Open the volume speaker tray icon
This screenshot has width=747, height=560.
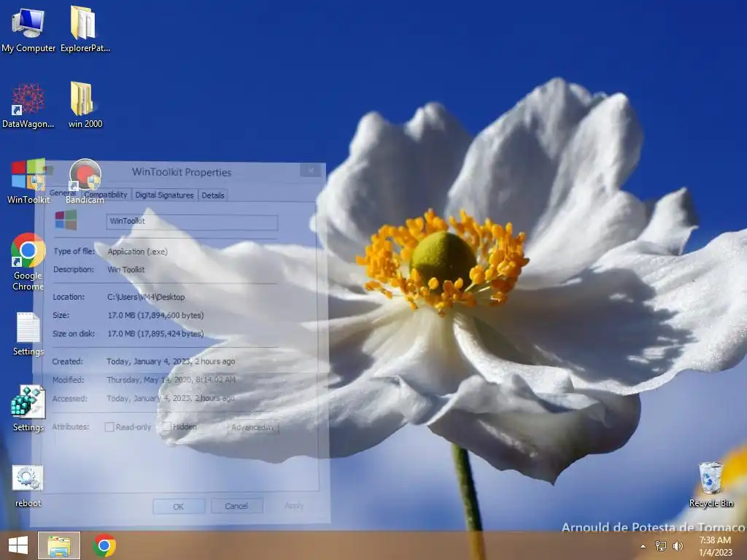pos(678,545)
